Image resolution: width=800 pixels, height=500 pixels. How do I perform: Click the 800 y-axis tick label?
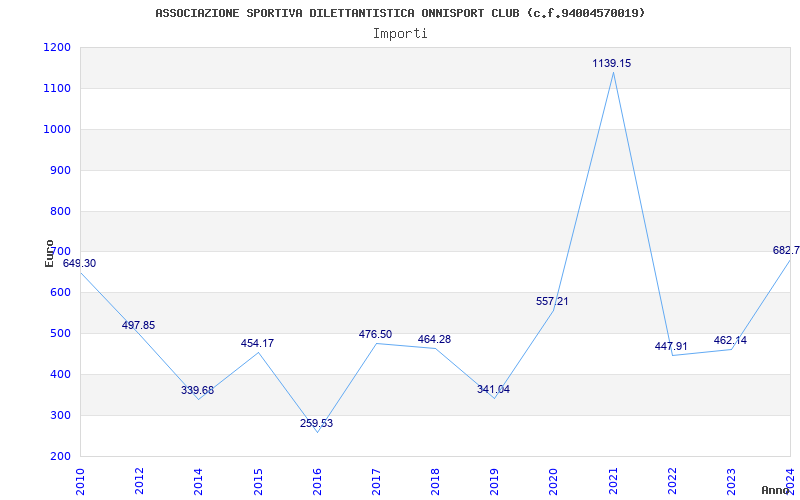(60, 211)
